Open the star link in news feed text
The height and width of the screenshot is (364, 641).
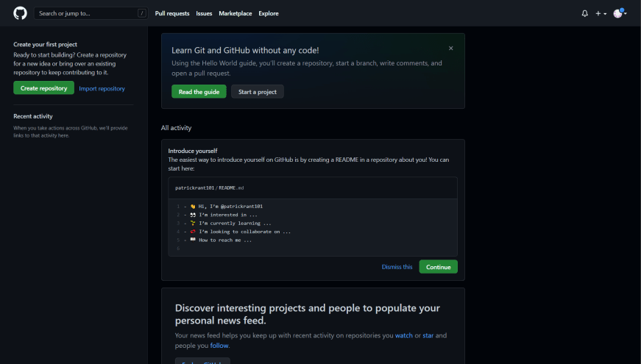click(428, 335)
